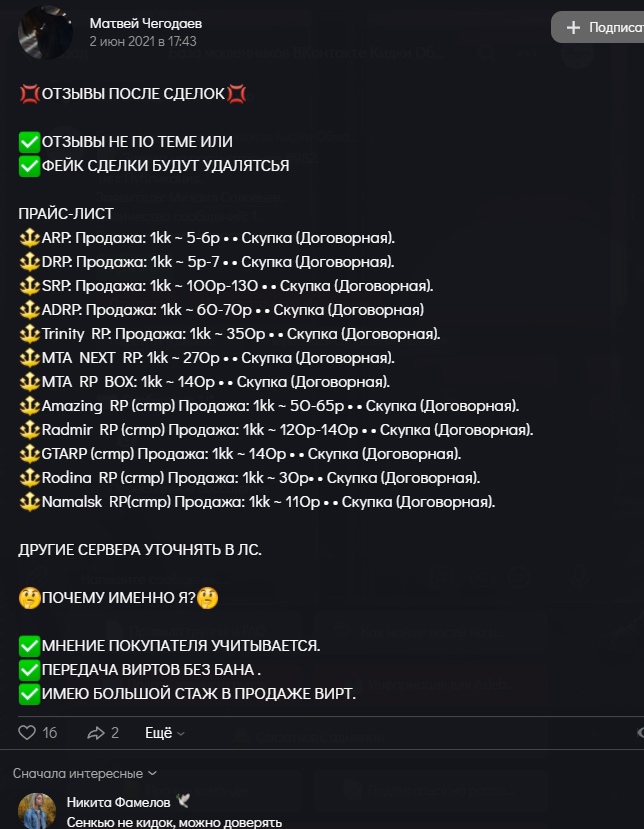Click the chevron next to Сначала интересные
This screenshot has height=829, width=644.
point(152,773)
